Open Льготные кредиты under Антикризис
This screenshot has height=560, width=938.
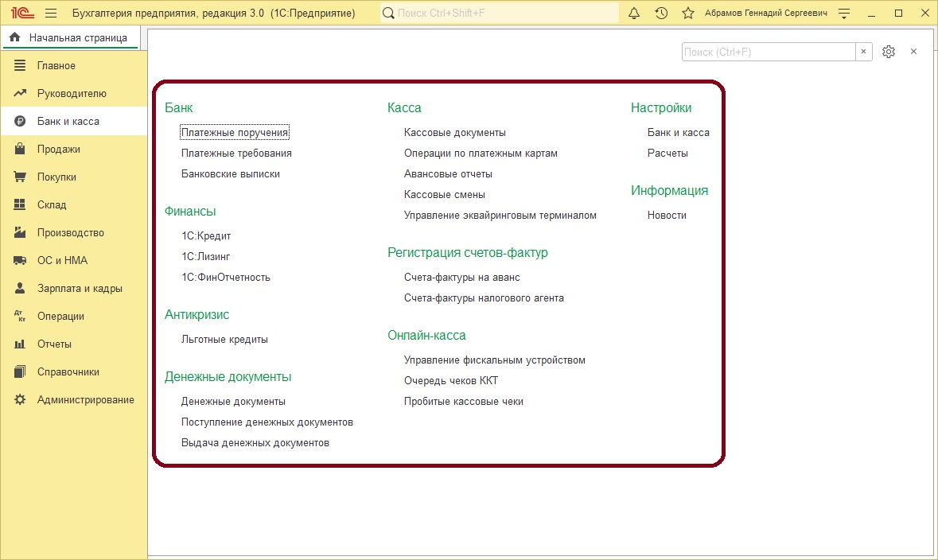224,339
